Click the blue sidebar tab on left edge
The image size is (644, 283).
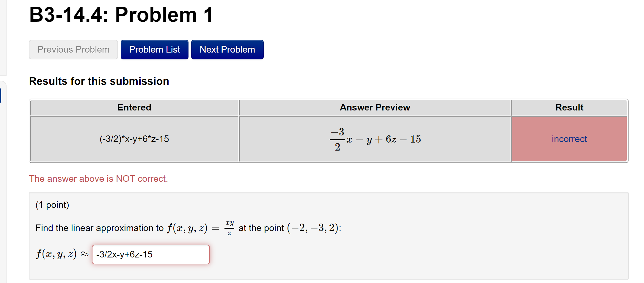point(1,95)
